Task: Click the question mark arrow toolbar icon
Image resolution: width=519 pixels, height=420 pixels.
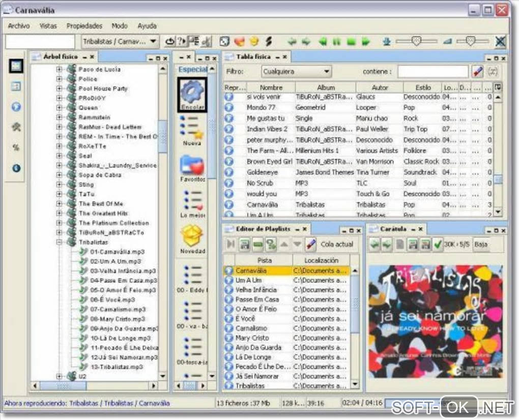Action: [182, 42]
